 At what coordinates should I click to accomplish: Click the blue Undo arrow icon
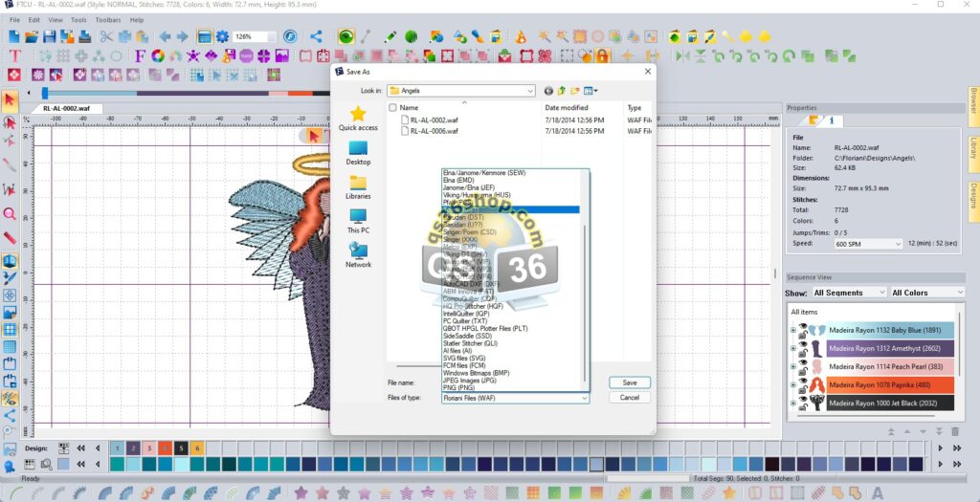(164, 36)
